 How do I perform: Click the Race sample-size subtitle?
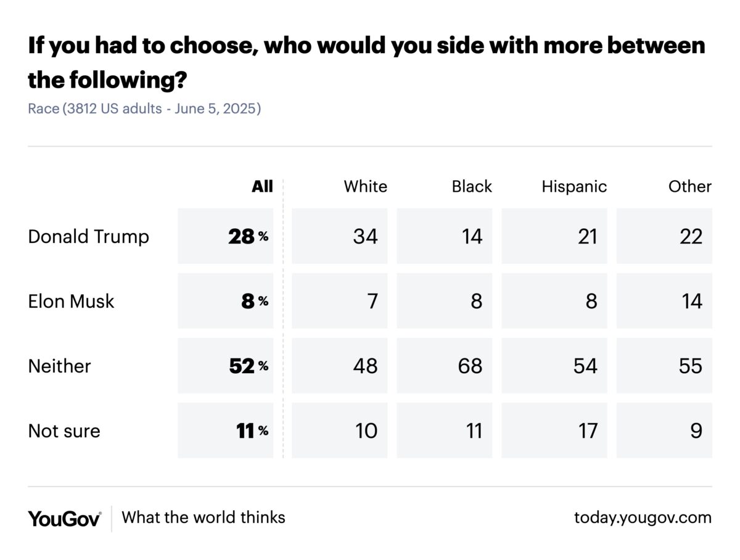(x=144, y=109)
